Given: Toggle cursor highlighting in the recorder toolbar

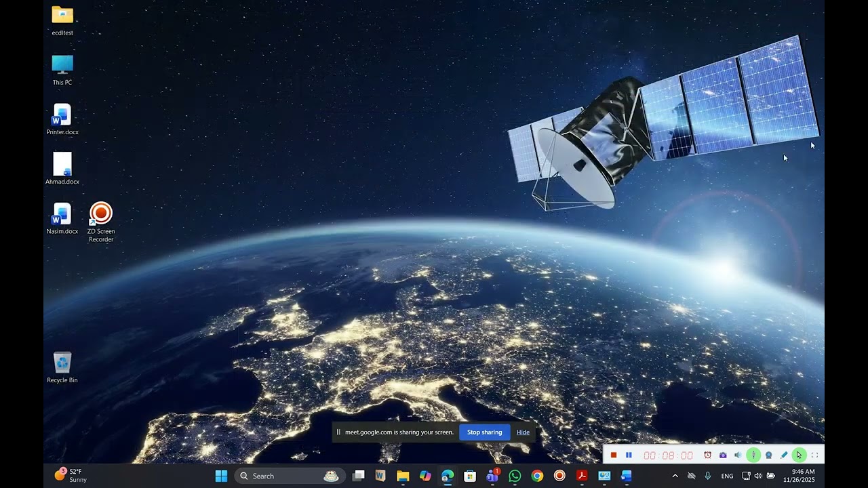Looking at the screenshot, I should [799, 455].
